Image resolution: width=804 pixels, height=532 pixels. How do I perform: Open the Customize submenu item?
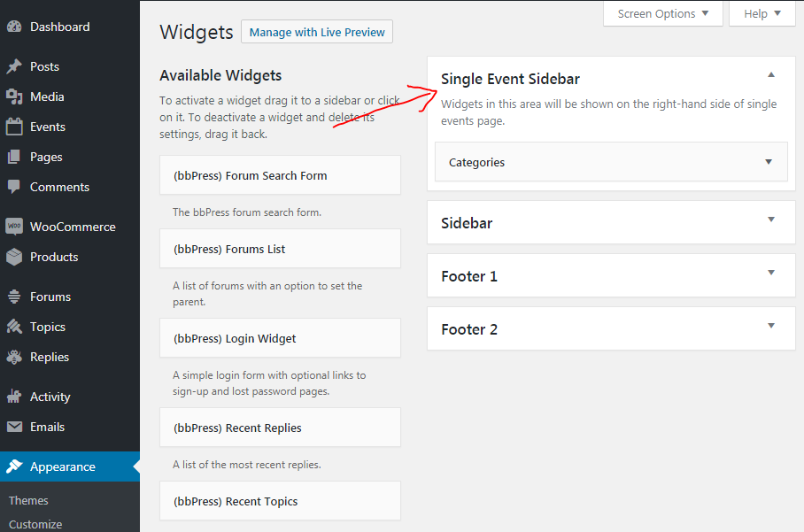pyautogui.click(x=35, y=524)
